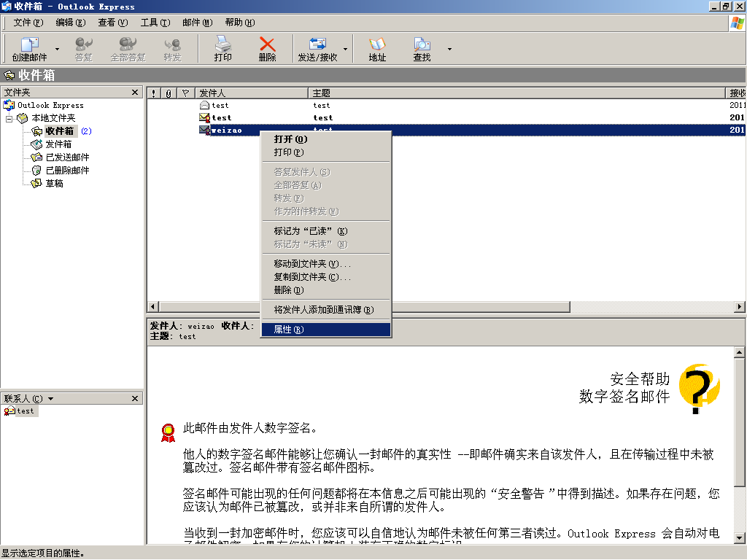Screen dimensions: 747x560
Task: Choose 打开(O) in the context menu
Action: click(x=326, y=139)
